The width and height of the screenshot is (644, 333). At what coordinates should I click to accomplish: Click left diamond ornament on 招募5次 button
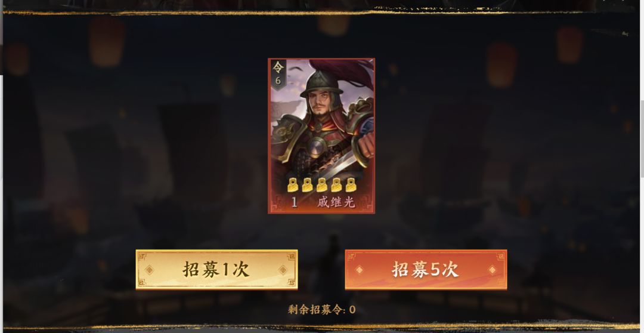click(x=359, y=270)
